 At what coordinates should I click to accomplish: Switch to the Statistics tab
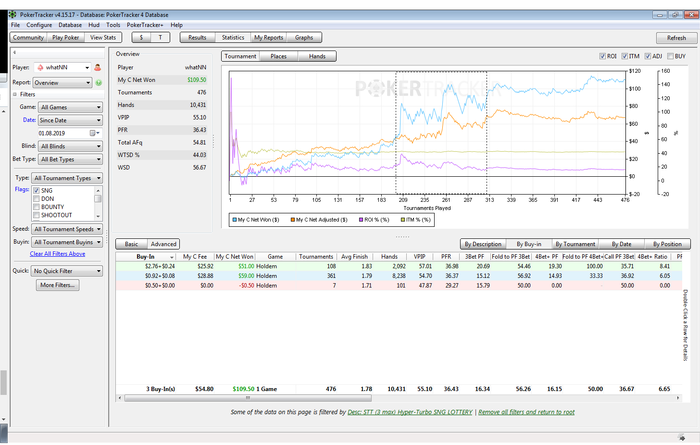point(233,37)
